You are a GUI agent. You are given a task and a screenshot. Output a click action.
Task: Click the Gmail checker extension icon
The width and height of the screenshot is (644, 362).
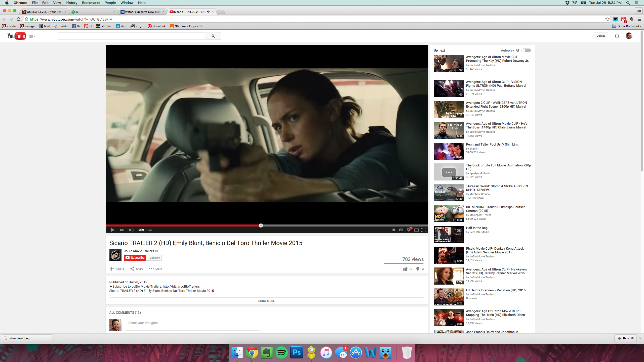click(x=623, y=19)
